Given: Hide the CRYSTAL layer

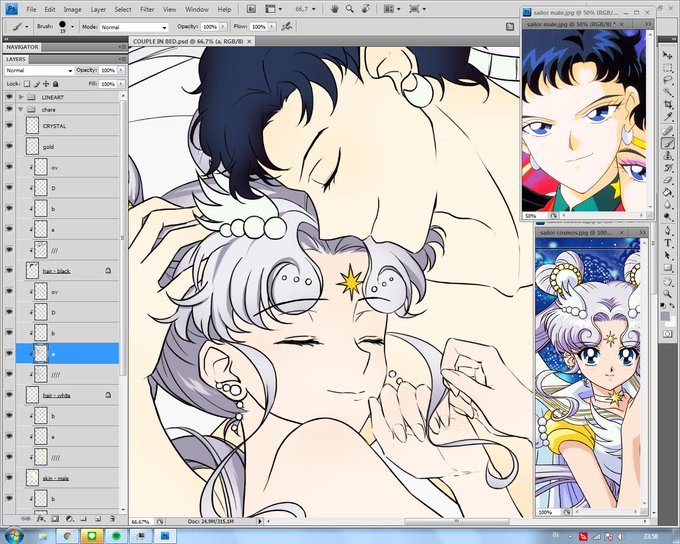Looking at the screenshot, I should pyautogui.click(x=9, y=125).
